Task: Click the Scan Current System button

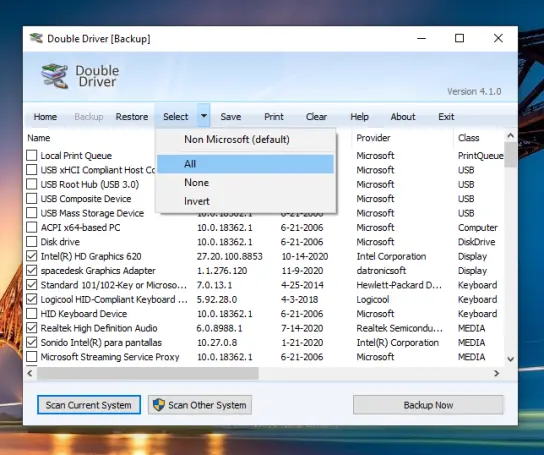Action: (x=89, y=405)
